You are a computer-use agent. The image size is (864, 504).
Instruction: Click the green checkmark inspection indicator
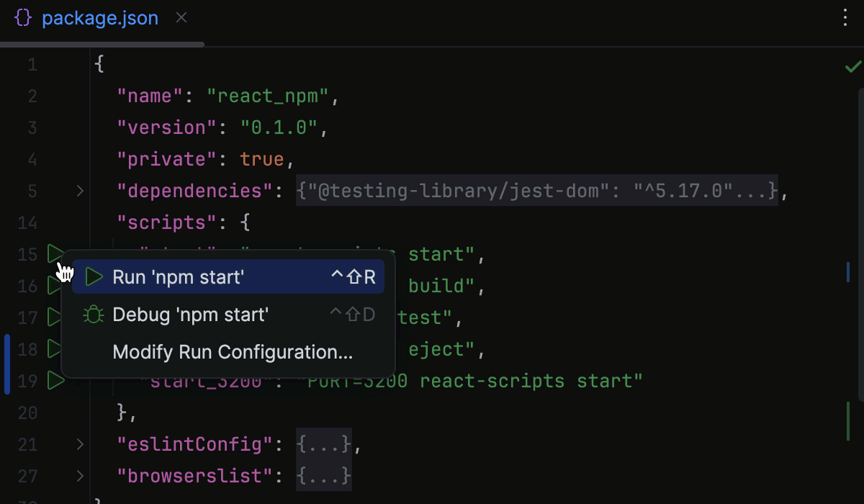point(852,66)
